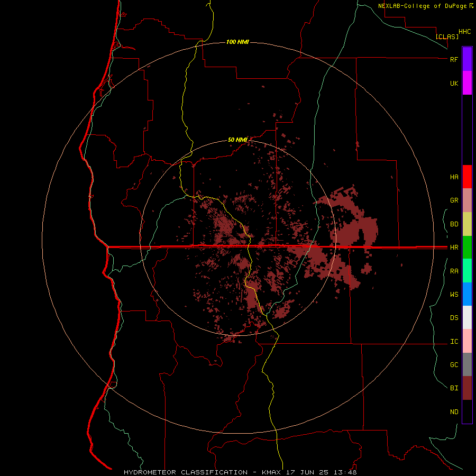The image size is (476, 476).
Task: Click the GC legend label
Action: click(x=454, y=365)
